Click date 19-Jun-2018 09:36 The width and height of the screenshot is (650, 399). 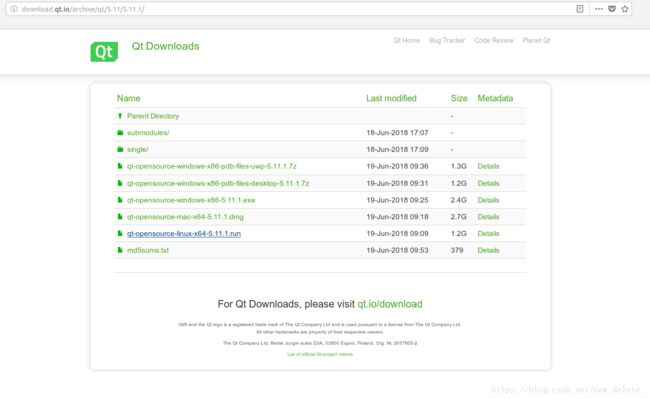397,166
